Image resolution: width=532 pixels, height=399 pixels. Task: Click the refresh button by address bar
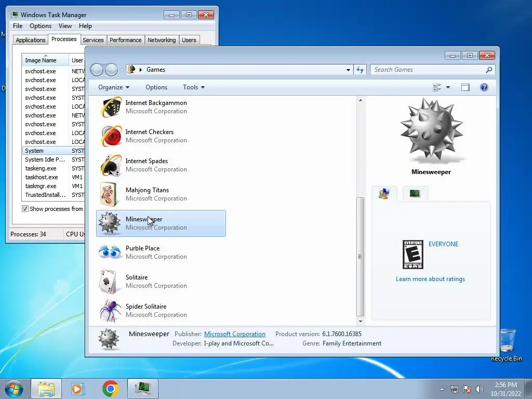pyautogui.click(x=360, y=70)
